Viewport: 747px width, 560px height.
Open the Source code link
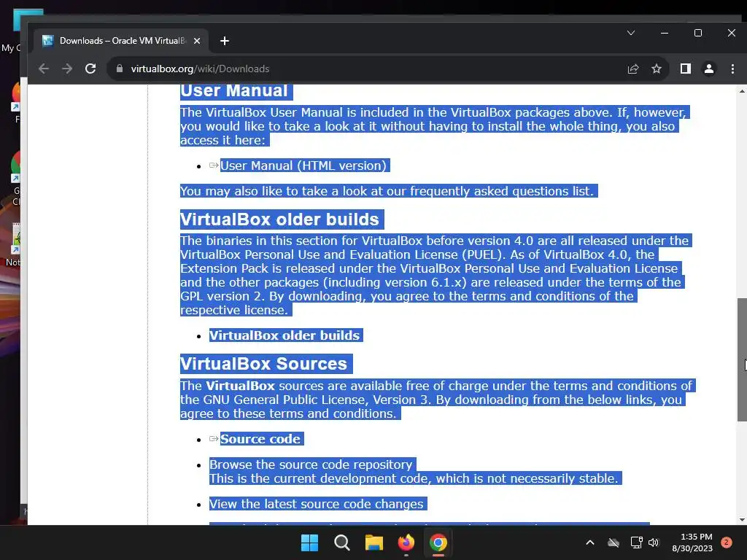(x=260, y=439)
